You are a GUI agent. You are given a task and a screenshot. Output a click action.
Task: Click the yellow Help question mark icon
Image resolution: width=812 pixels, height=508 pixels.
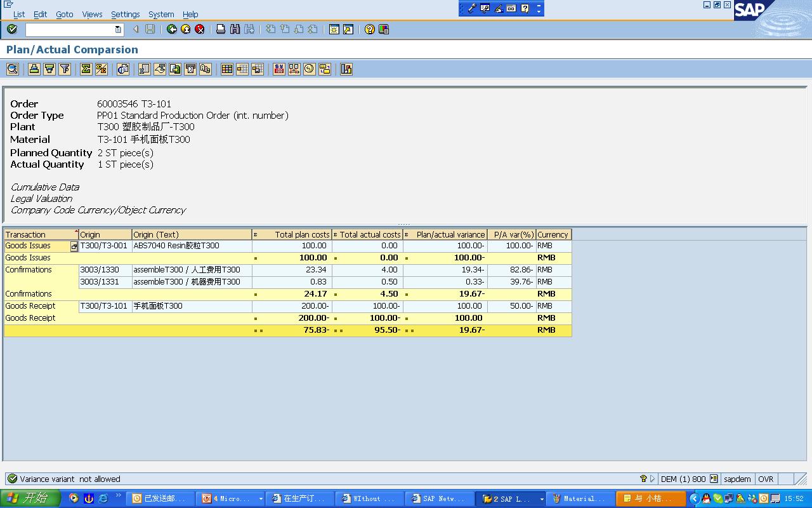tap(370, 29)
